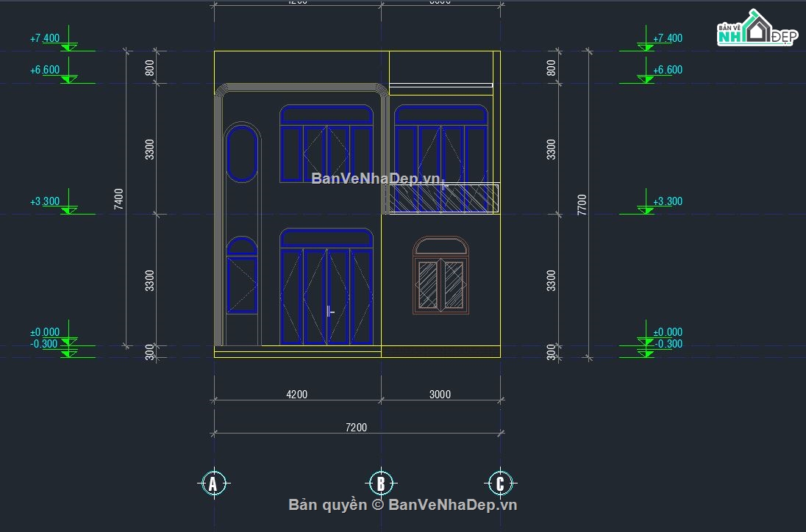This screenshot has width=806, height=532.
Task: Click the Bản quyền © BanVeNhaDep.vn link
Action: pos(403,506)
